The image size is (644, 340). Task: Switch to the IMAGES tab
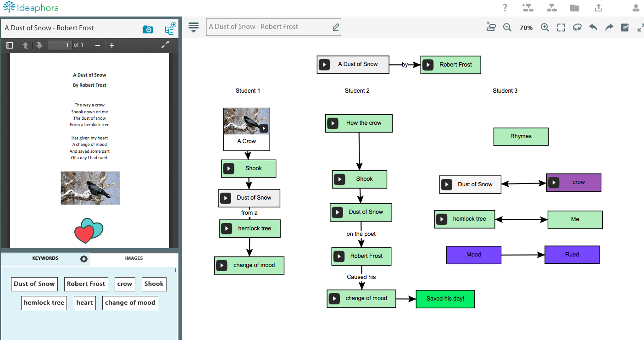pyautogui.click(x=134, y=258)
